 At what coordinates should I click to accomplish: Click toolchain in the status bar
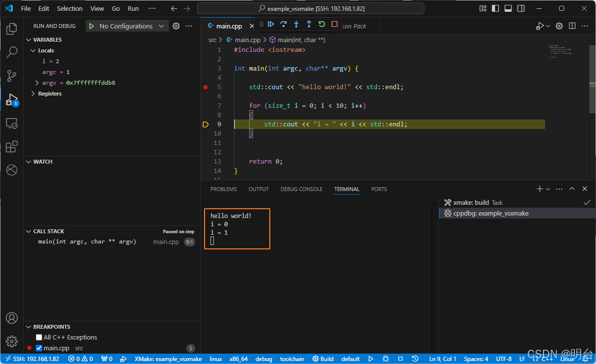(292, 359)
